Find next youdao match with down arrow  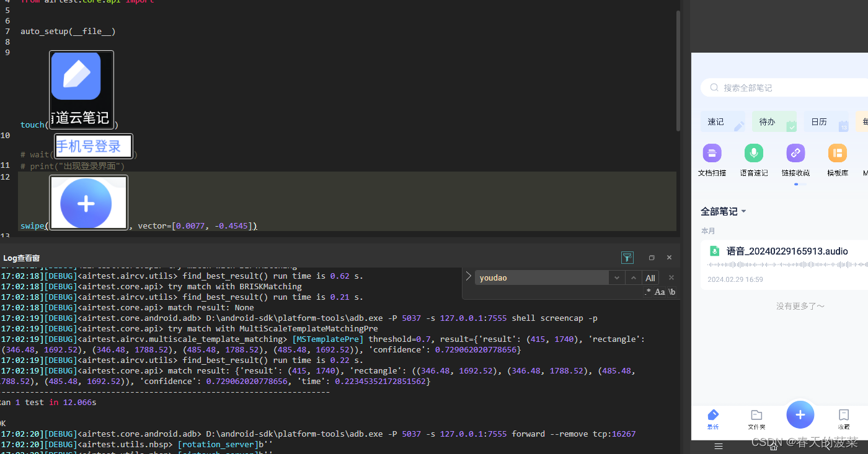(x=616, y=278)
